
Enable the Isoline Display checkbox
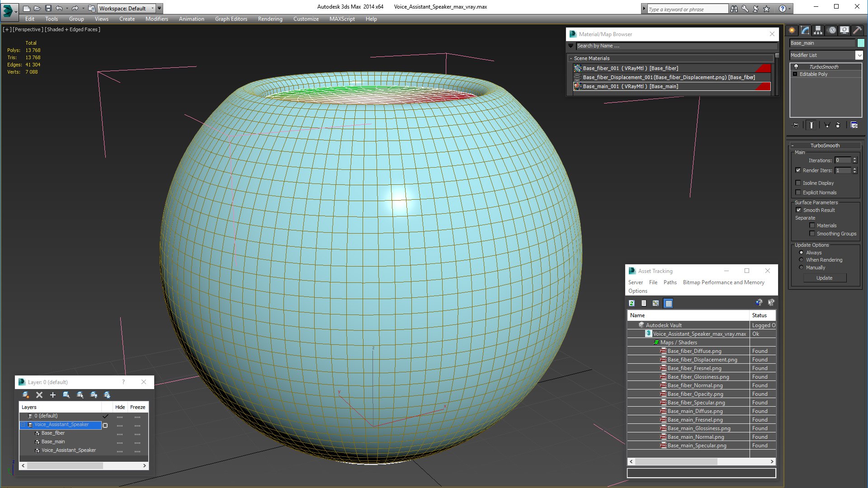click(x=798, y=183)
